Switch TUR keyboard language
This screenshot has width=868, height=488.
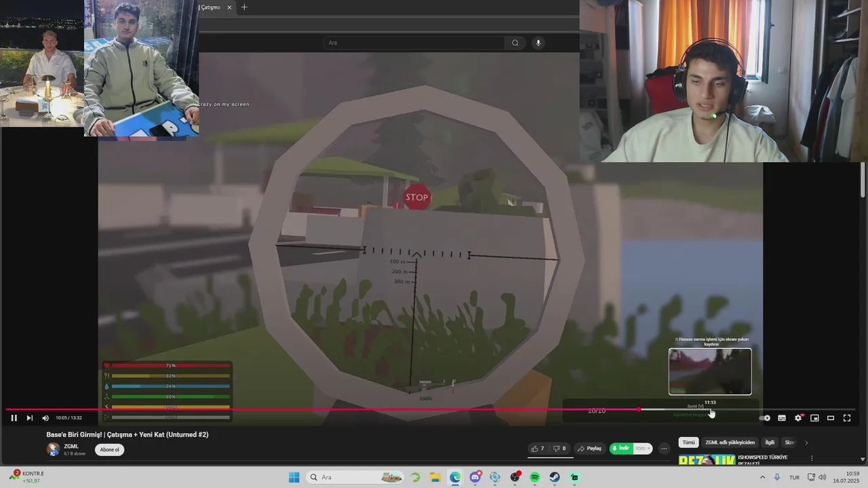pyautogui.click(x=794, y=477)
